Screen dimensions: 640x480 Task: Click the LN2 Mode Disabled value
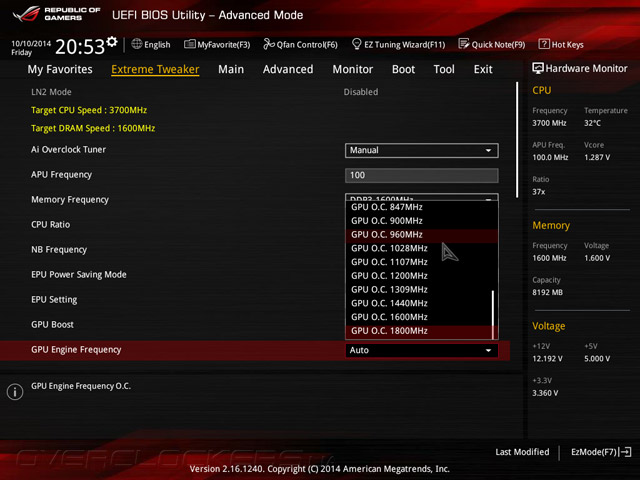pyautogui.click(x=361, y=92)
